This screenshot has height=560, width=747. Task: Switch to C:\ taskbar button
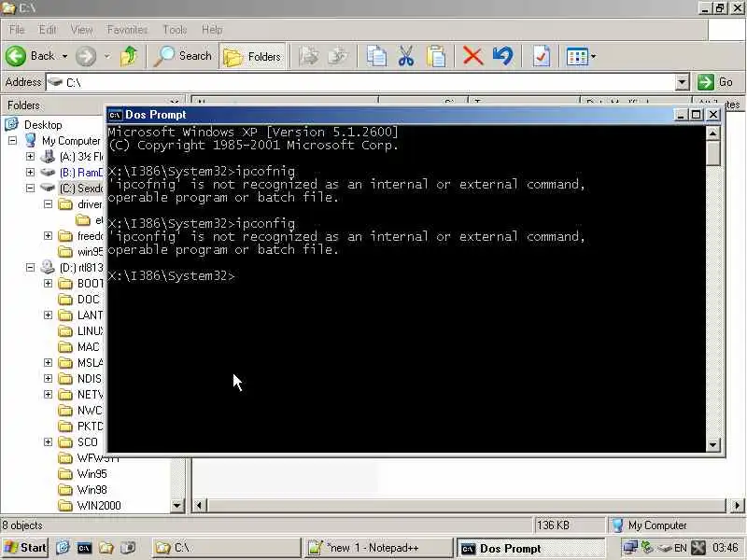227,548
